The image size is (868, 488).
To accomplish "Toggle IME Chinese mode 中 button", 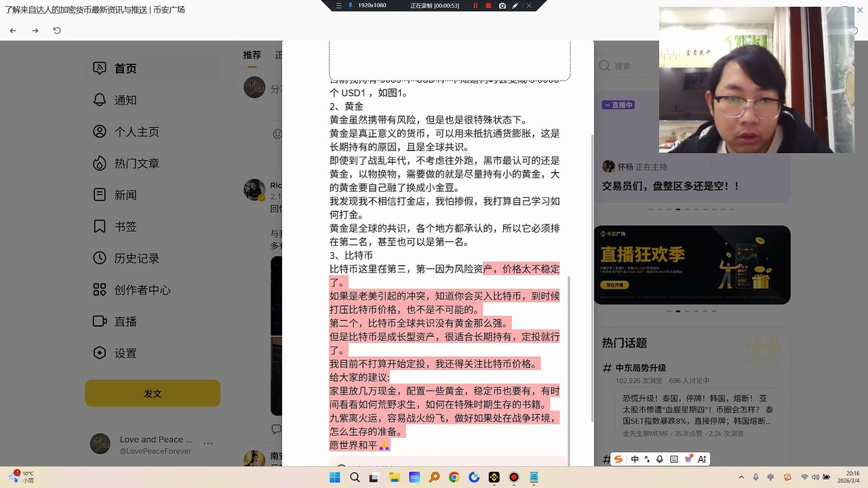I will coord(635,459).
